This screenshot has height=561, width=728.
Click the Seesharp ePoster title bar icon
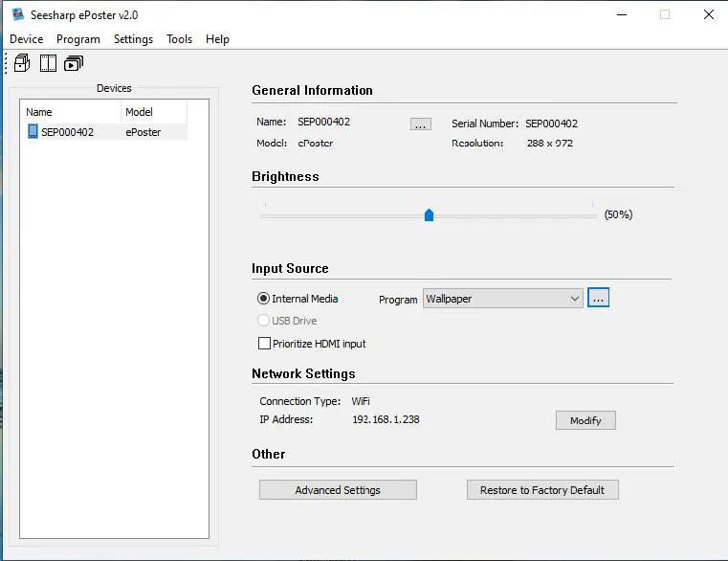17,14
